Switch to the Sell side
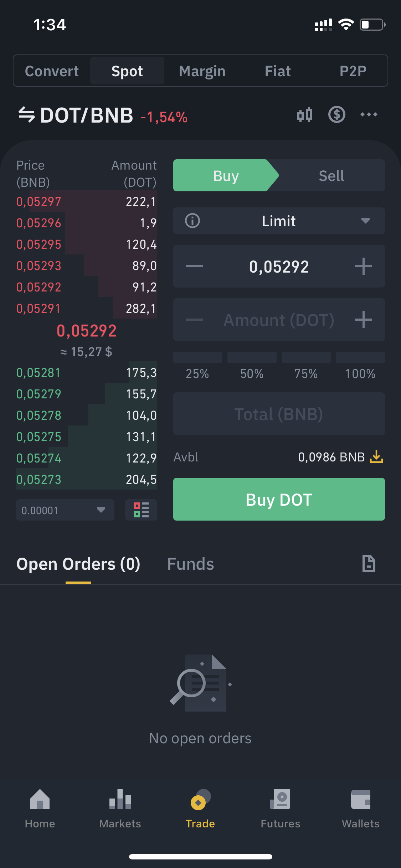 [331, 176]
